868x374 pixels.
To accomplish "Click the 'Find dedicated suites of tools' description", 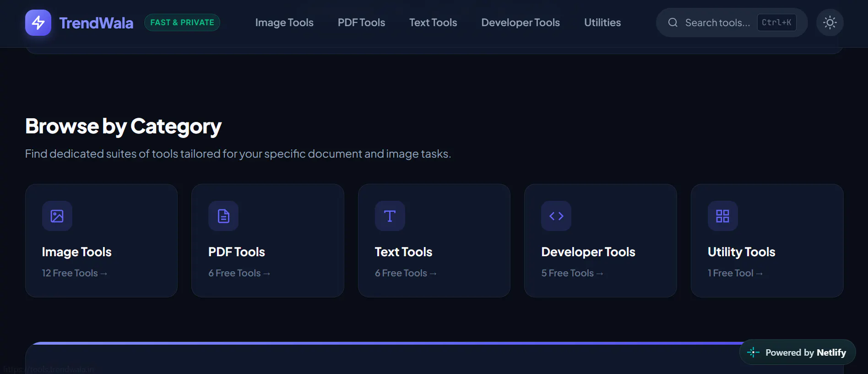I will tap(238, 154).
